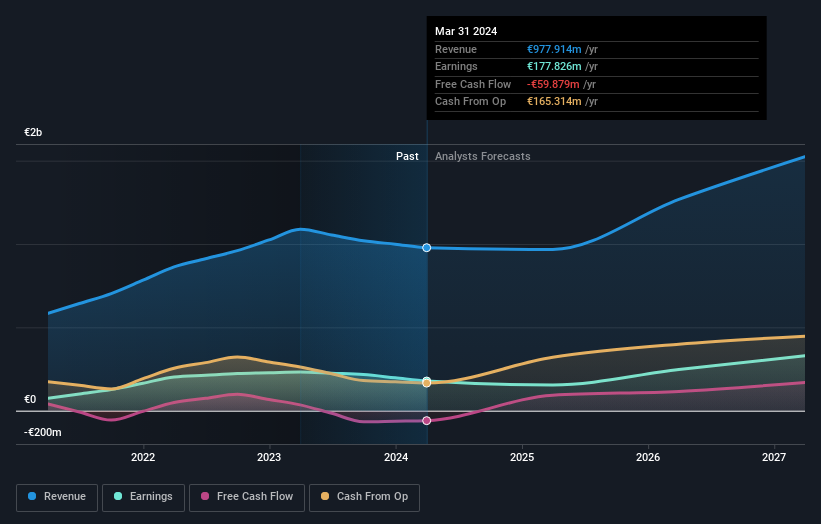Click the 2026 x-axis label
This screenshot has width=821, height=524.
(x=648, y=457)
